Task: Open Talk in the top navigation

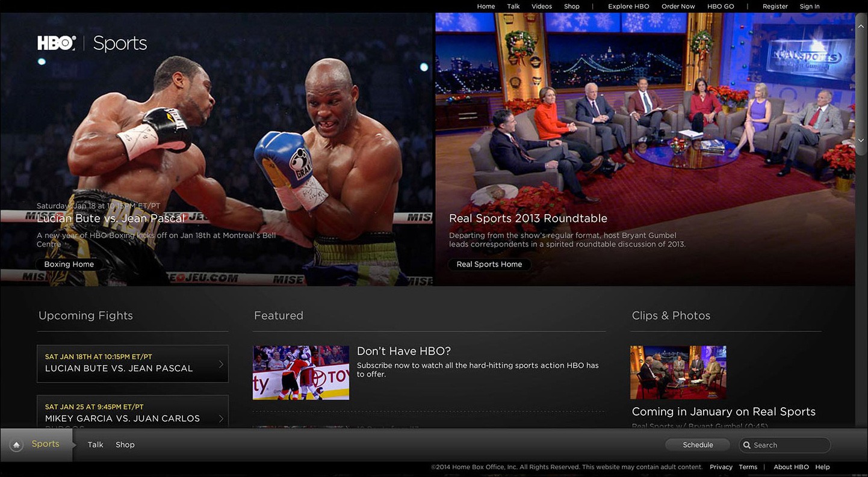Action: pos(513,7)
